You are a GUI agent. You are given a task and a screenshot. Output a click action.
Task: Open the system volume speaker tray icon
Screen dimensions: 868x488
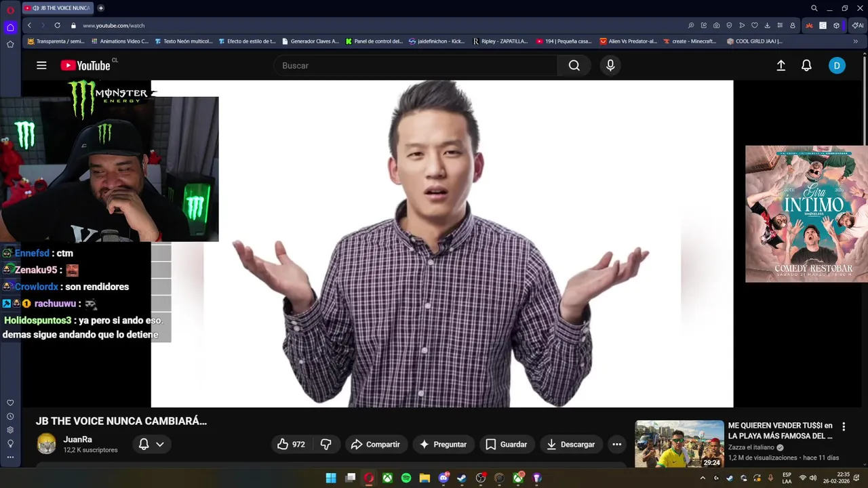click(x=812, y=478)
